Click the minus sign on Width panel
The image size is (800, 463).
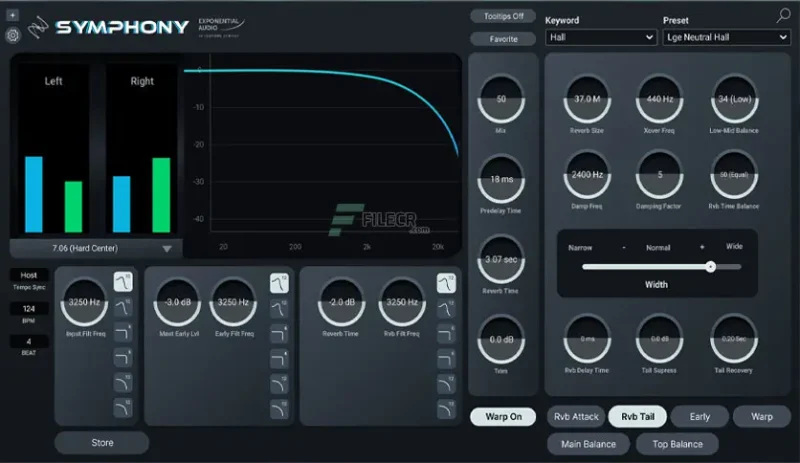click(x=623, y=248)
